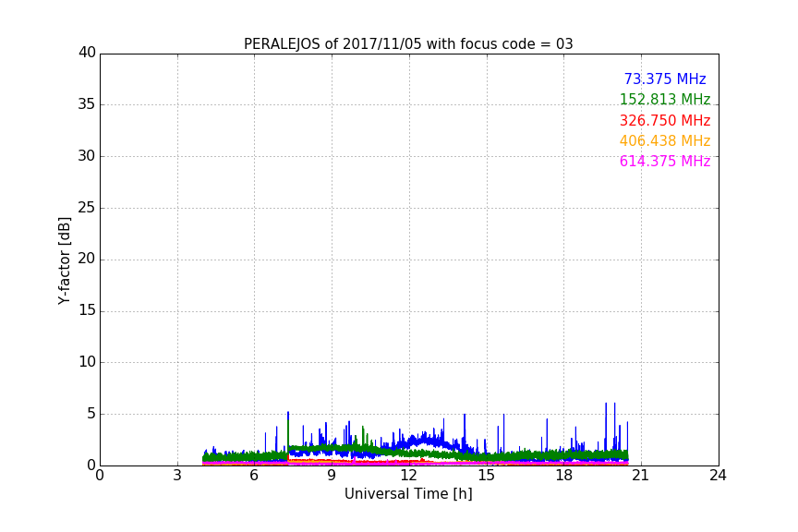Select the 326.750 MHz legend label
798x532 pixels.
coord(665,121)
